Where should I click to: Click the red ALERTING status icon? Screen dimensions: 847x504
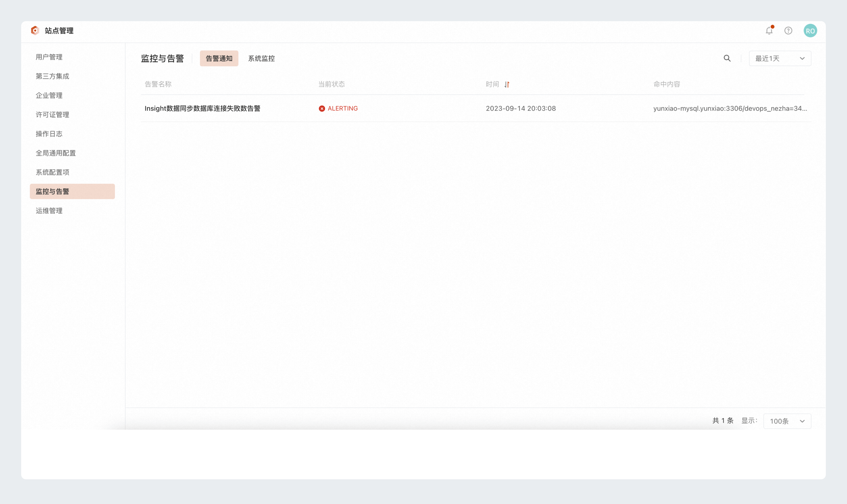[322, 108]
